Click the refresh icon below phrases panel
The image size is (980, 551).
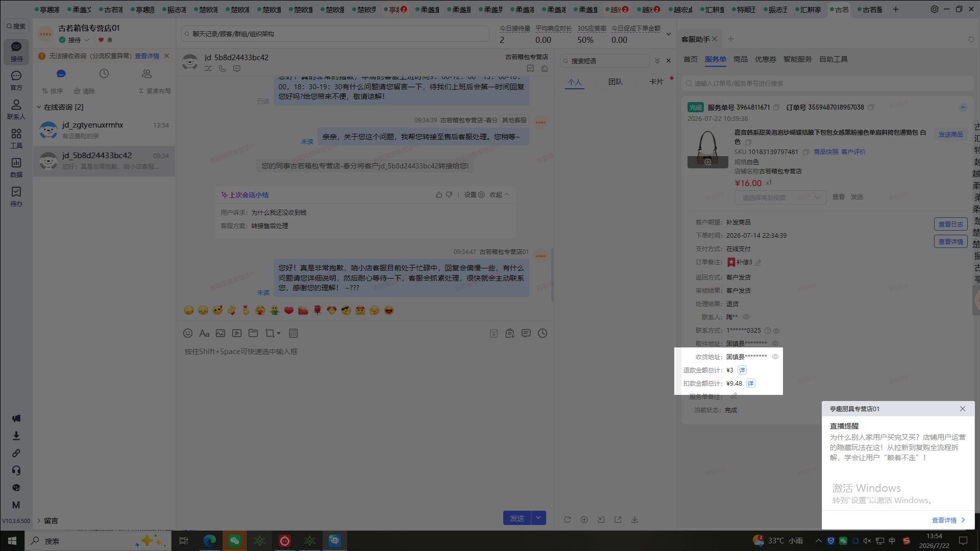tap(567, 519)
